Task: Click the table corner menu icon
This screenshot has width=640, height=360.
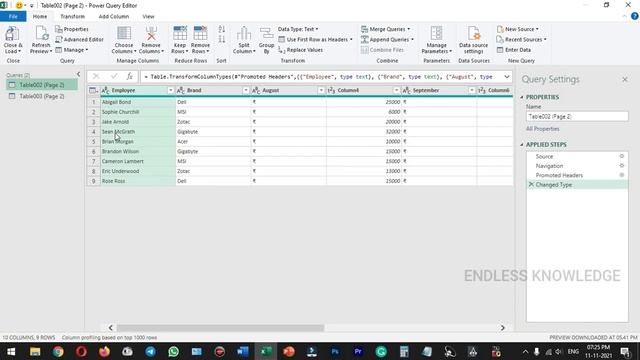Action: [93, 90]
